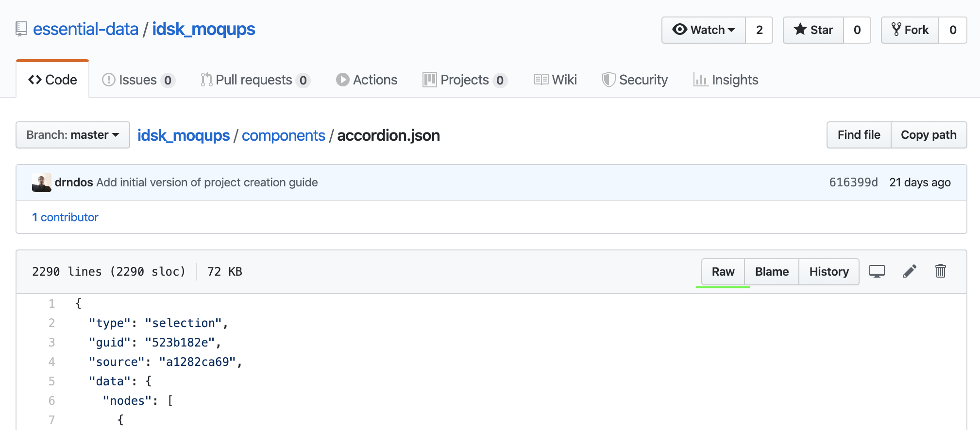Open the file History
Screen dimensions: 980x430
pos(829,272)
